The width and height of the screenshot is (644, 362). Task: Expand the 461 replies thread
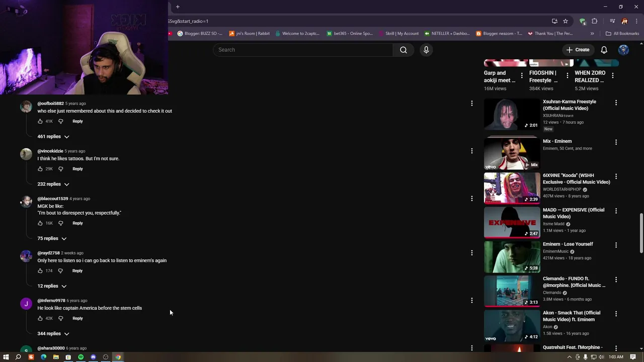pos(53,137)
